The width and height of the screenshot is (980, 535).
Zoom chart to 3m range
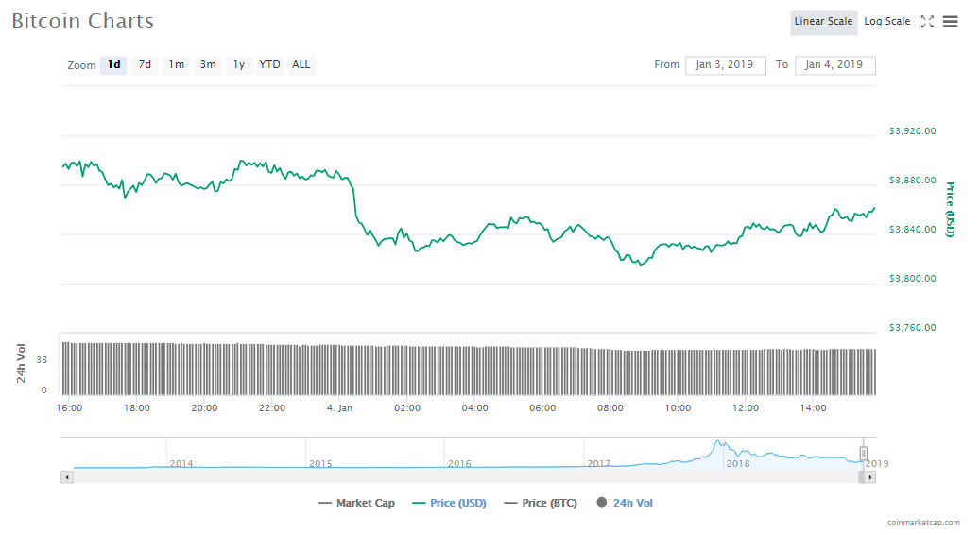click(x=207, y=65)
